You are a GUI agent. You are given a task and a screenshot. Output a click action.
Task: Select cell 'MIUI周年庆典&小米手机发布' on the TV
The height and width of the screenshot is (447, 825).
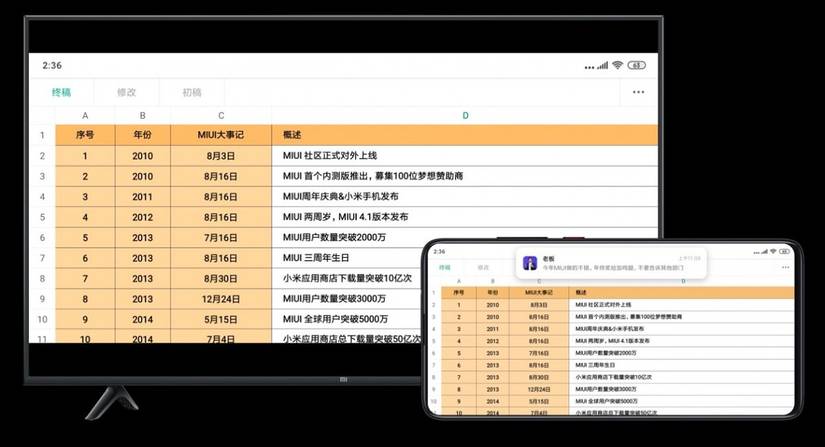coord(465,197)
